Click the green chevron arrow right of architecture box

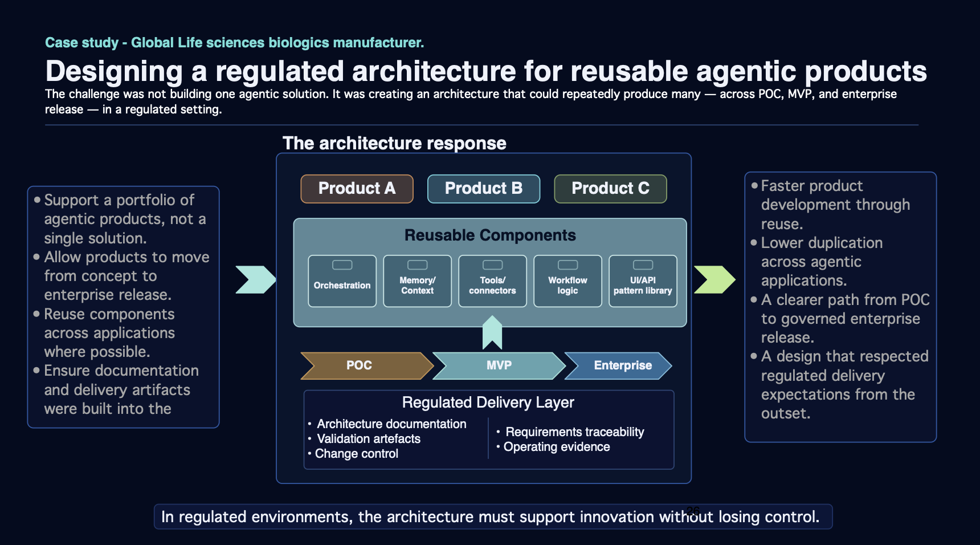click(715, 279)
